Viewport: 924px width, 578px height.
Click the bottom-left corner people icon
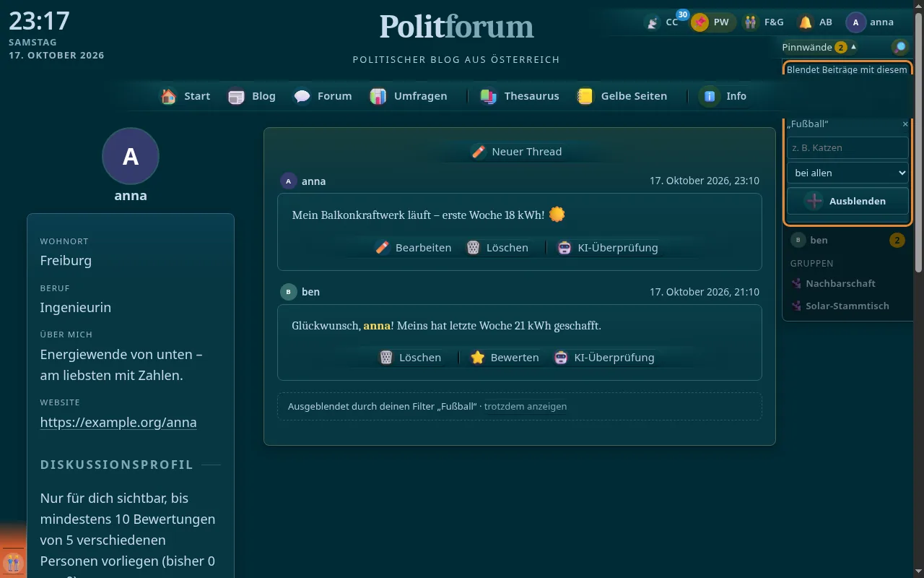[12, 561]
